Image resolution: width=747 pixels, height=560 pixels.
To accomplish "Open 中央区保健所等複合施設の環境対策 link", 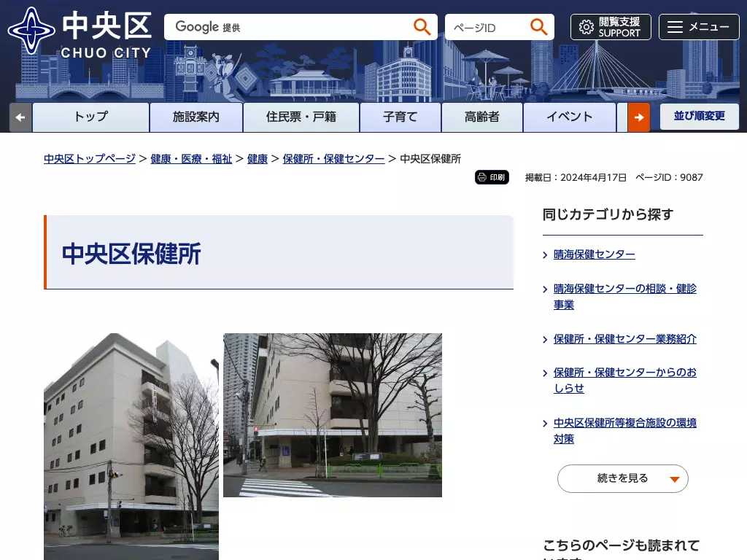I will point(624,431).
